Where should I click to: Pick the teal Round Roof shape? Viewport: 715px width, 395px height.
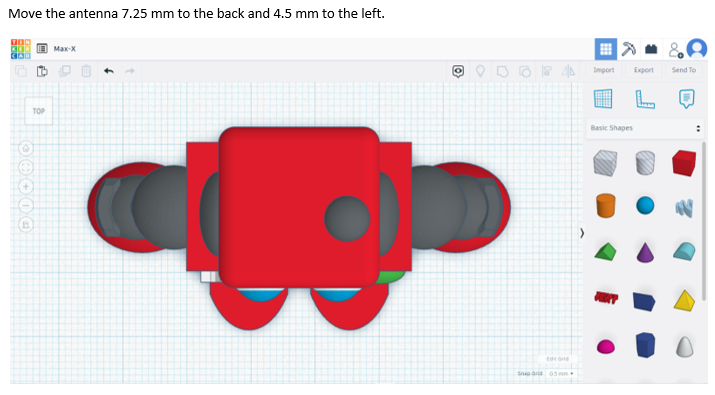[684, 251]
